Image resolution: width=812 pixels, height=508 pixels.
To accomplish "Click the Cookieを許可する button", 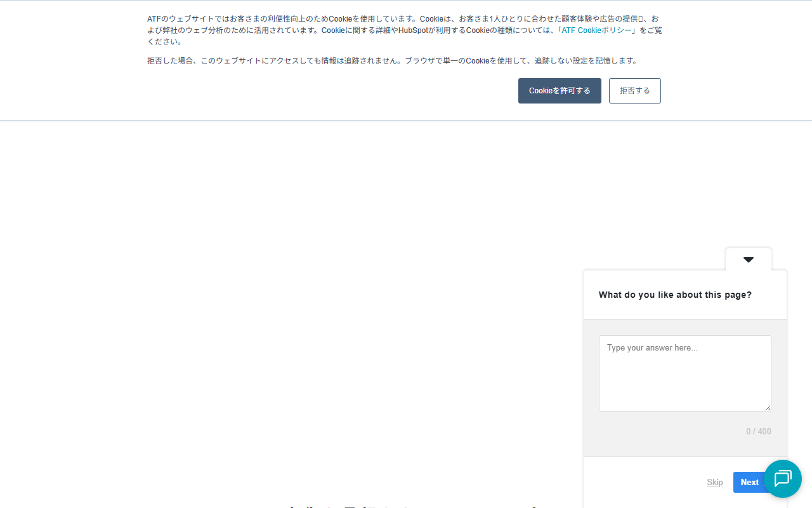I will pos(560,91).
